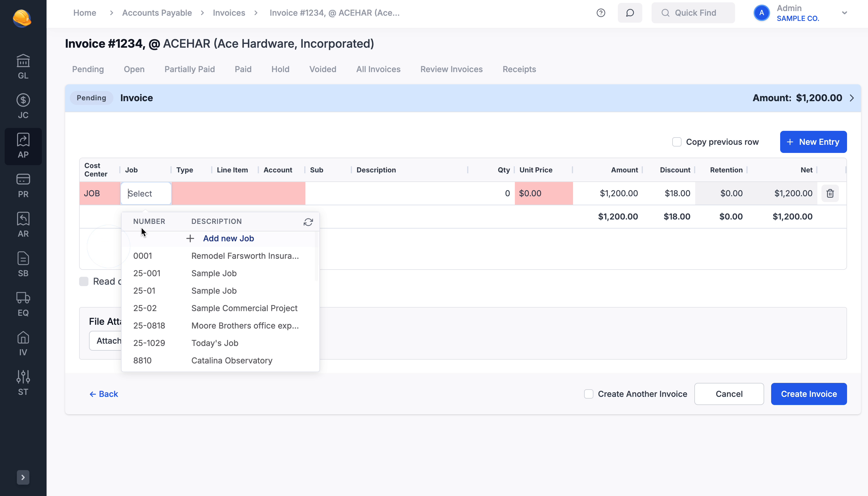Image resolution: width=868 pixels, height=496 pixels.
Task: Open the chat messages panel
Action: tap(630, 13)
